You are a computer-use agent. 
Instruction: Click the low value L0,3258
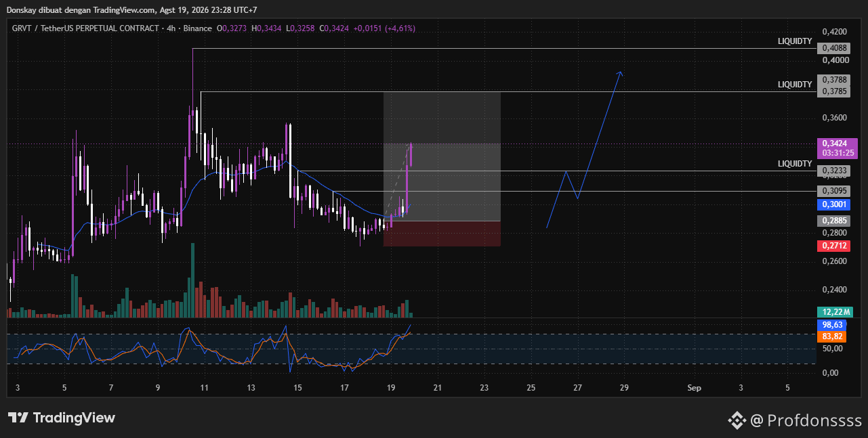click(301, 28)
